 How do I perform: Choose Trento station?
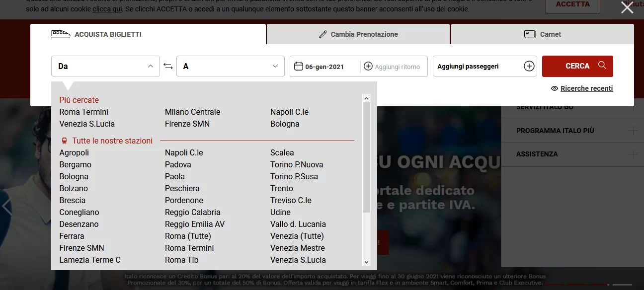[x=282, y=188]
